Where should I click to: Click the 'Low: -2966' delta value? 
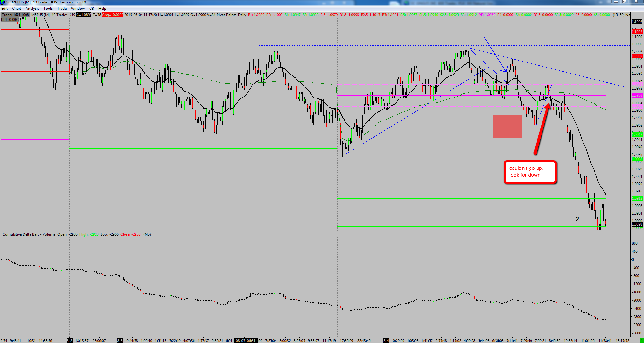tap(110, 234)
